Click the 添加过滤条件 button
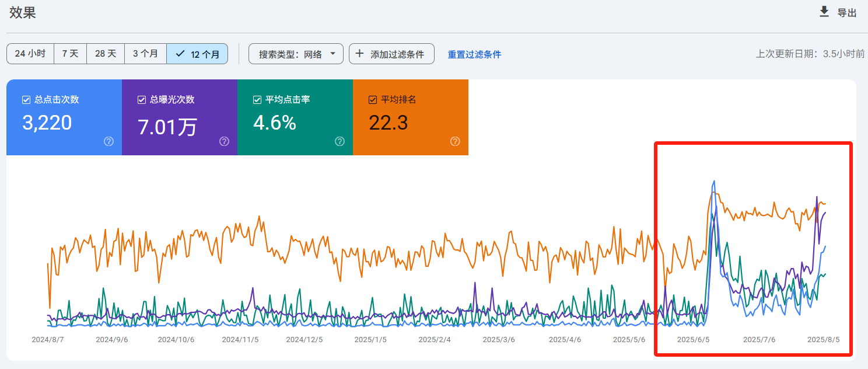This screenshot has width=868, height=369. click(x=391, y=54)
